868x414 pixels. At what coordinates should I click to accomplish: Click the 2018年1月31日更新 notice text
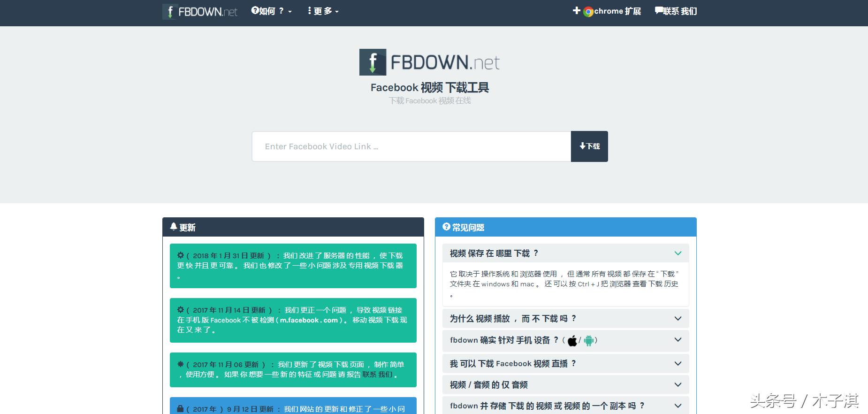pyautogui.click(x=290, y=266)
